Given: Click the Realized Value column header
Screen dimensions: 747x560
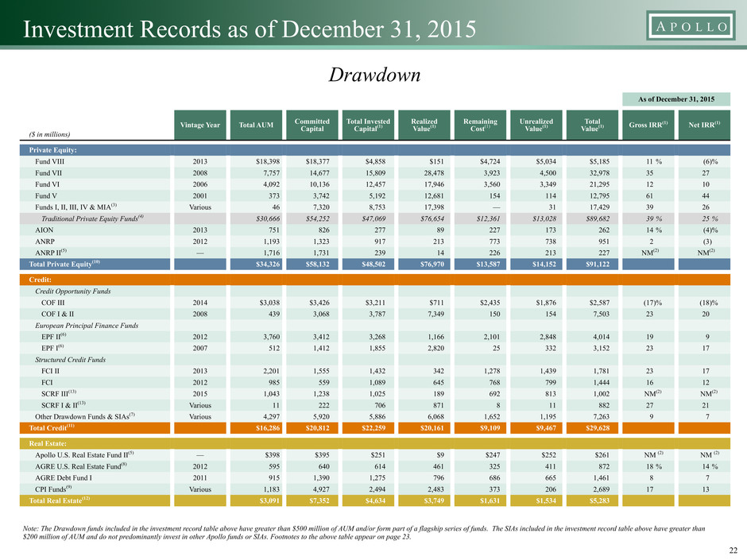Looking at the screenshot, I should click(x=424, y=125).
